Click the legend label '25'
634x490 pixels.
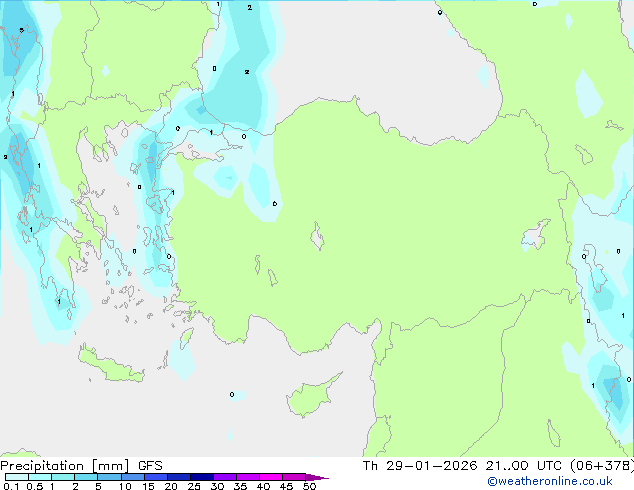pyautogui.click(x=194, y=486)
